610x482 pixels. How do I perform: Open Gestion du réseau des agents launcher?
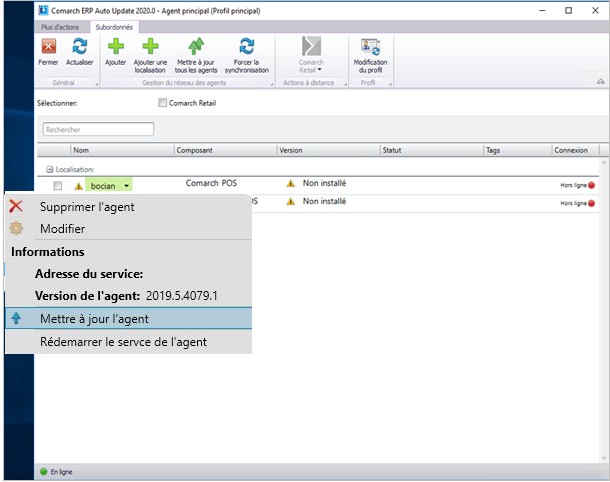272,84
